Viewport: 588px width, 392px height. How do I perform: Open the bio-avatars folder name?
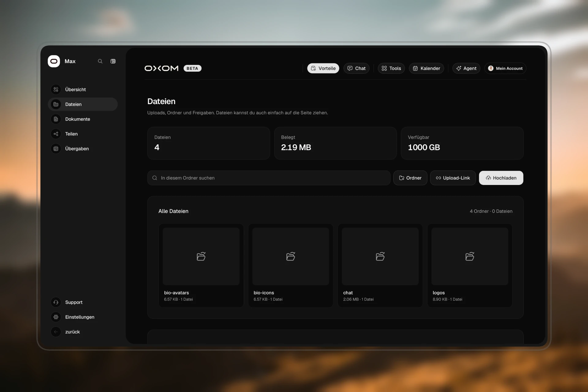point(176,293)
